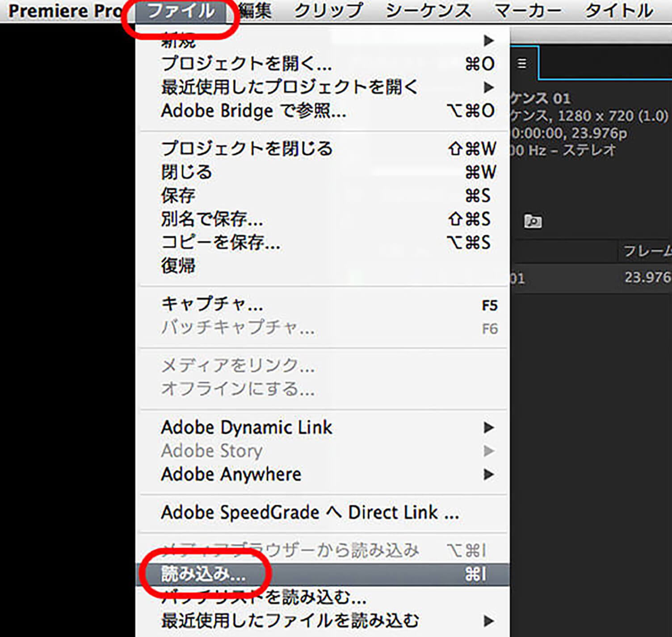This screenshot has height=637, width=672.
Task: Choose Adobe SpeedGrade へ Direct Link item
Action: (323, 513)
